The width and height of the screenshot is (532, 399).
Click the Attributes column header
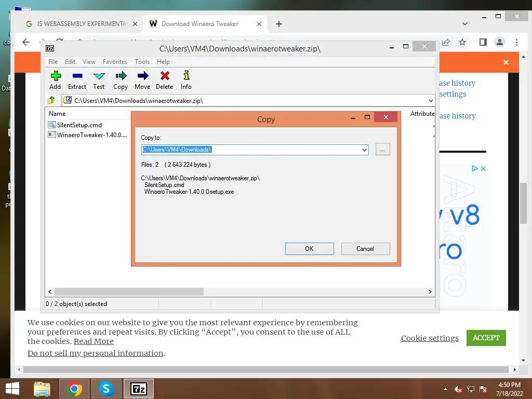422,114
